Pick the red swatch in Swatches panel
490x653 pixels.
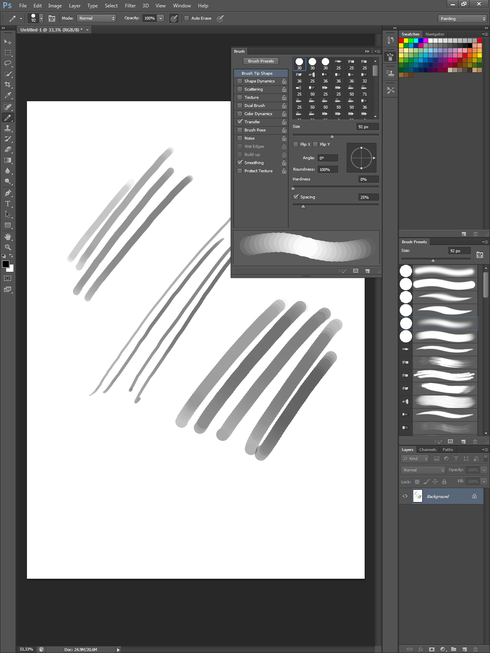[x=401, y=41]
